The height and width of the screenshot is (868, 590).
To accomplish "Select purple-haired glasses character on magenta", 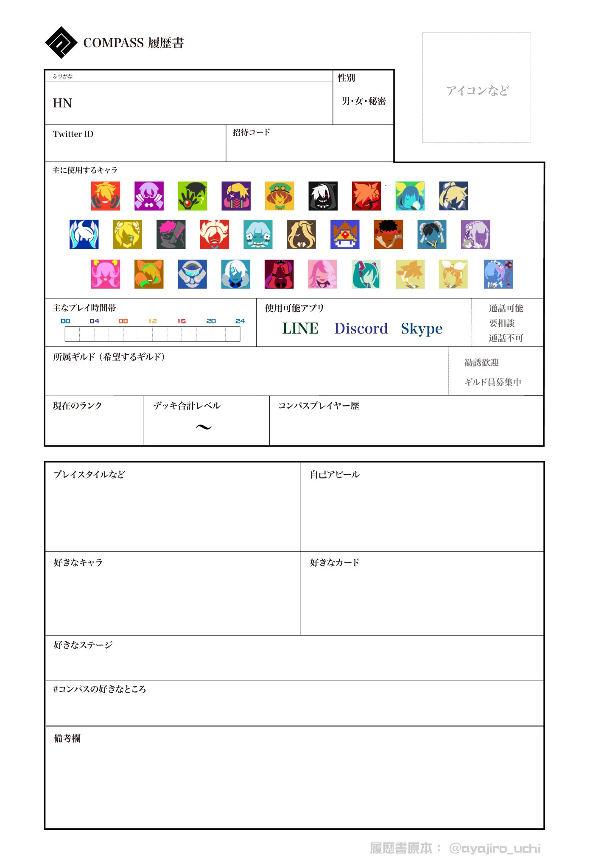I will [x=149, y=196].
